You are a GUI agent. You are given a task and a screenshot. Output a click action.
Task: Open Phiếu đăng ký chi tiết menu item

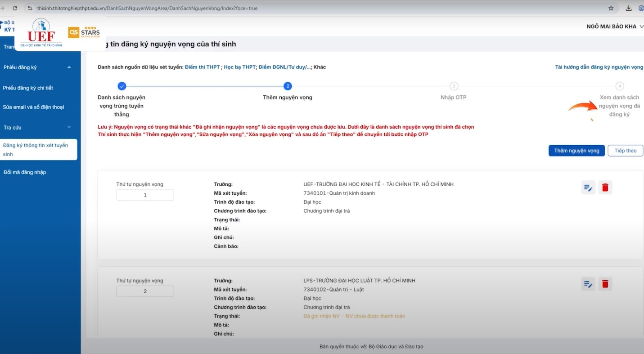28,88
